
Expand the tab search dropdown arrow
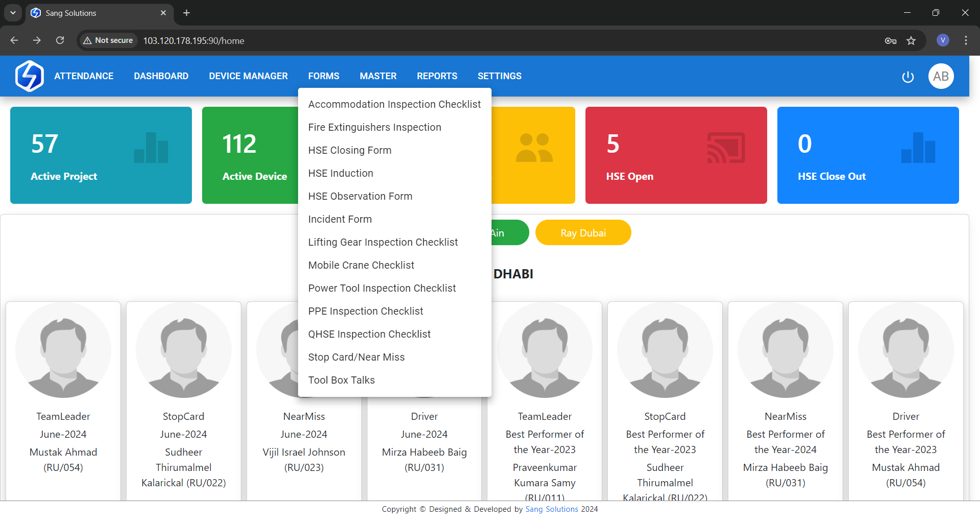pos(13,13)
